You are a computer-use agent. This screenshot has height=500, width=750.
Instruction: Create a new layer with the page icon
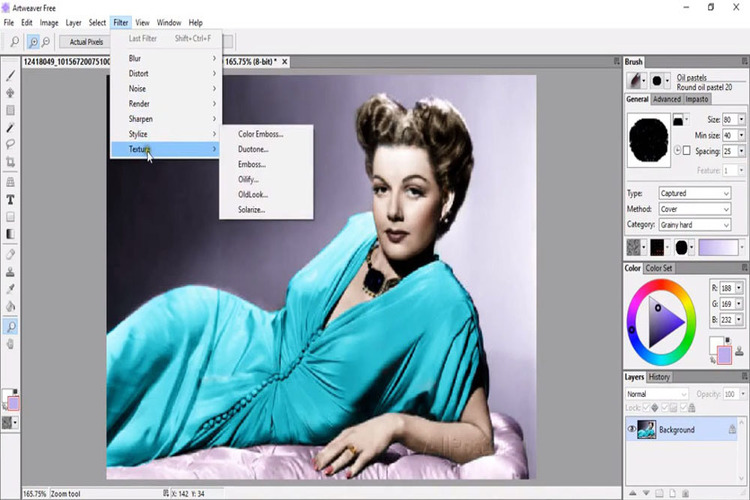(x=673, y=493)
